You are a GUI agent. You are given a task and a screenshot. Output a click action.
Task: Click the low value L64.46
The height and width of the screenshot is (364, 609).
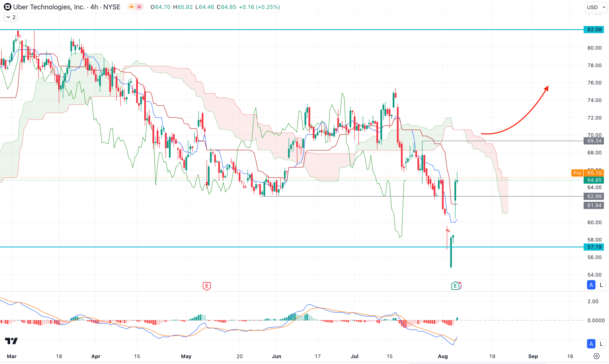point(205,7)
